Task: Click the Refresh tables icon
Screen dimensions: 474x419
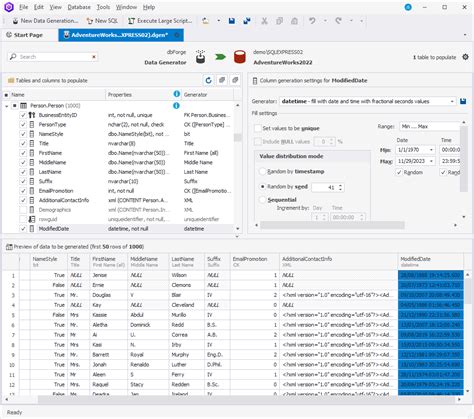Action: tap(208, 80)
